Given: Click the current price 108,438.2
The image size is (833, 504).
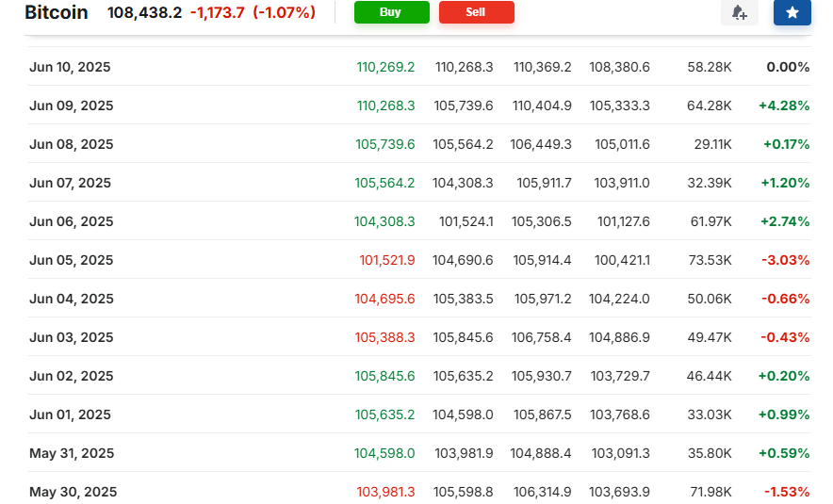Looking at the screenshot, I should pos(144,12).
